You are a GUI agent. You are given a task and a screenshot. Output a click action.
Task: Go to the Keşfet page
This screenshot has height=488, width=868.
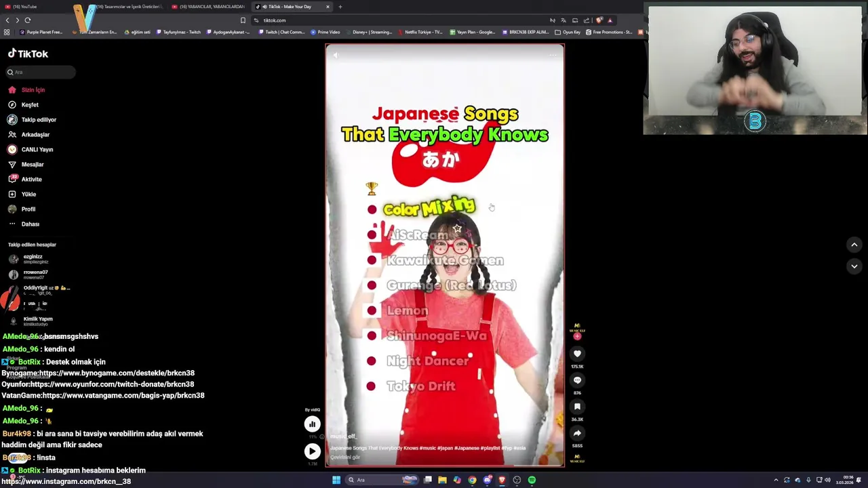click(23, 104)
